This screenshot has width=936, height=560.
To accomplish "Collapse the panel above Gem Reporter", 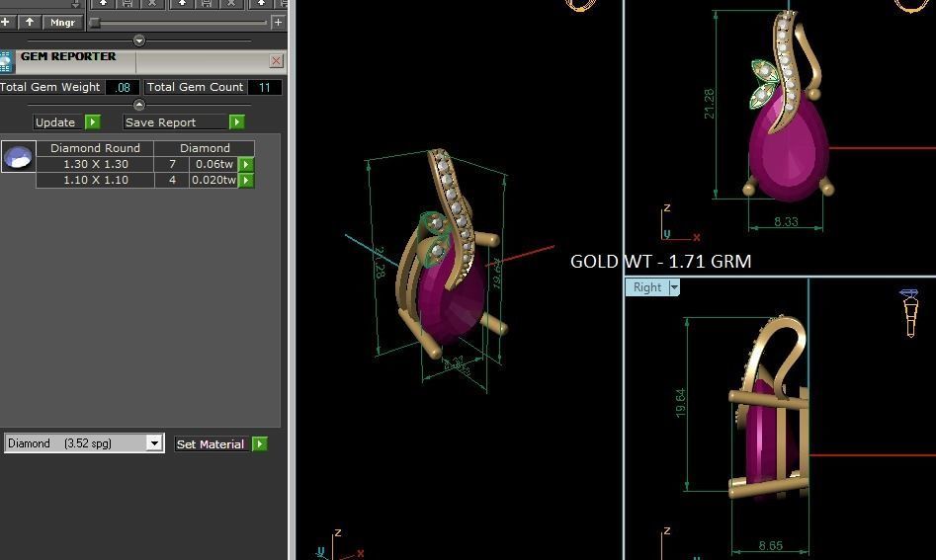I will point(139,40).
